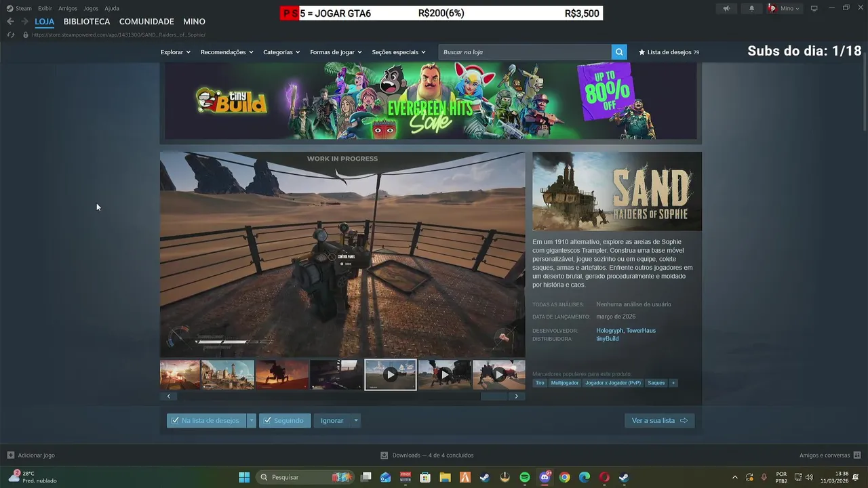Open Task View on the taskbar
Screen dimensions: 868x488
coord(366,477)
